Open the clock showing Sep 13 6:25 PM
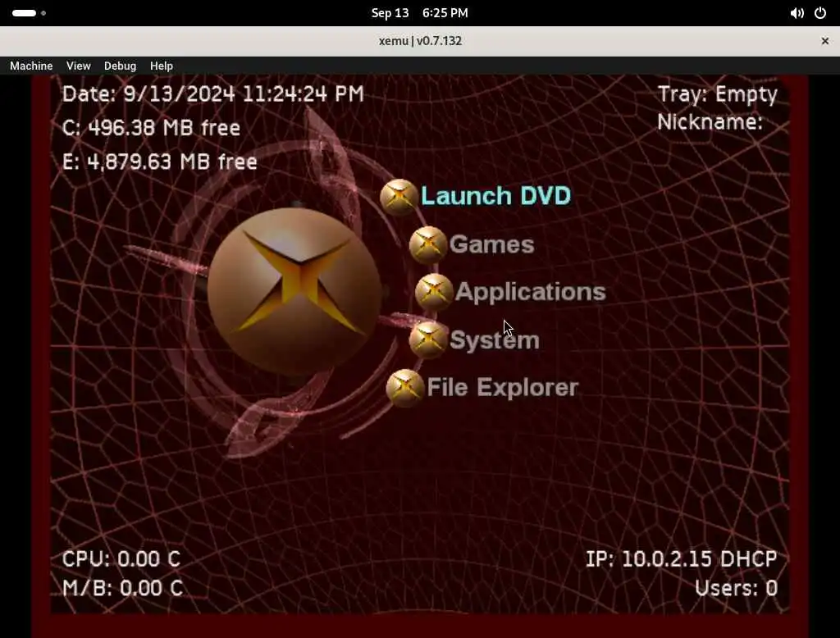The height and width of the screenshot is (638, 840). click(419, 13)
